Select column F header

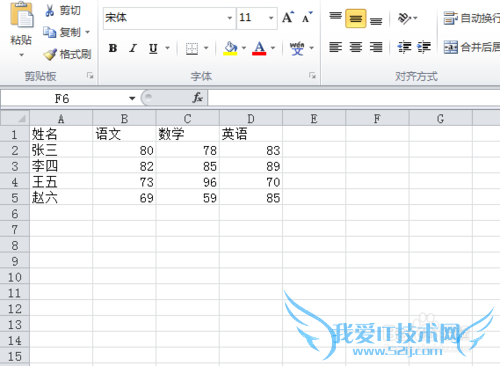(x=377, y=119)
